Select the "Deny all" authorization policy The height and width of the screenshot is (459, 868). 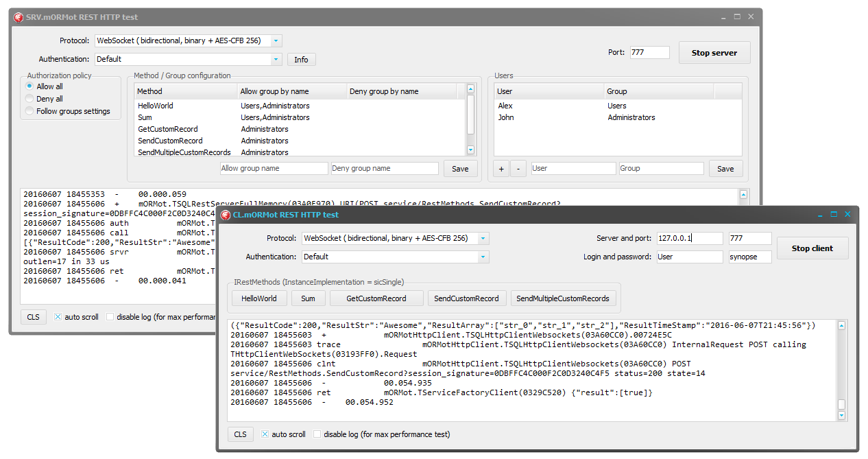coord(29,99)
